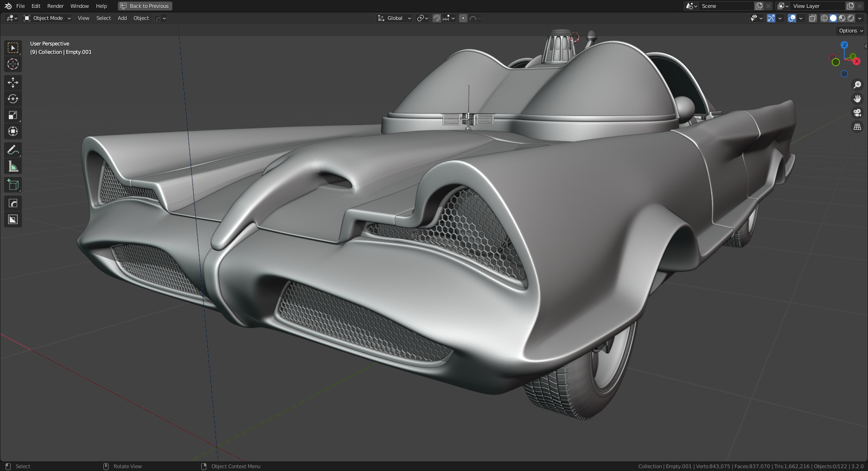Screen dimensions: 868x471
Task: Remove the View Layer with X icon
Action: pyautogui.click(x=860, y=6)
